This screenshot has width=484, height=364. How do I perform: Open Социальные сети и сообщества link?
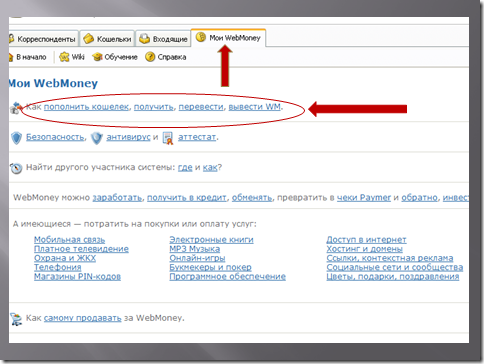coord(395,267)
